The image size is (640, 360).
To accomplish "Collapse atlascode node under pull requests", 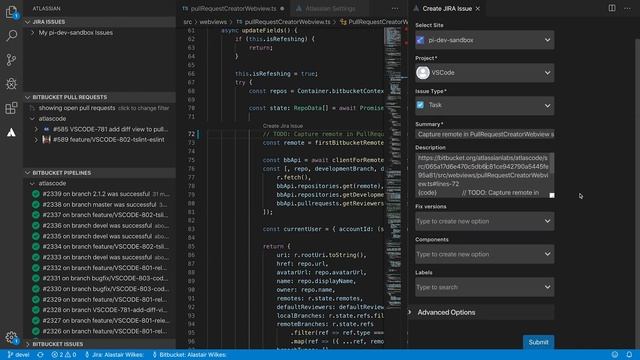I will 32,118.
